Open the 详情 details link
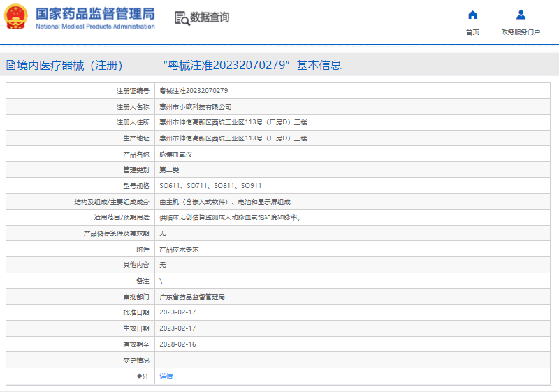This screenshot has width=559, height=392. pyautogui.click(x=166, y=377)
